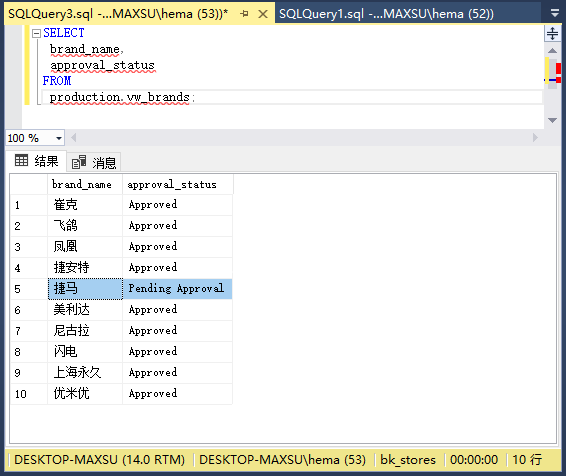Screen dimensions: 566x476
Task: Open the active files dropdown arrow
Action: (555, 14)
